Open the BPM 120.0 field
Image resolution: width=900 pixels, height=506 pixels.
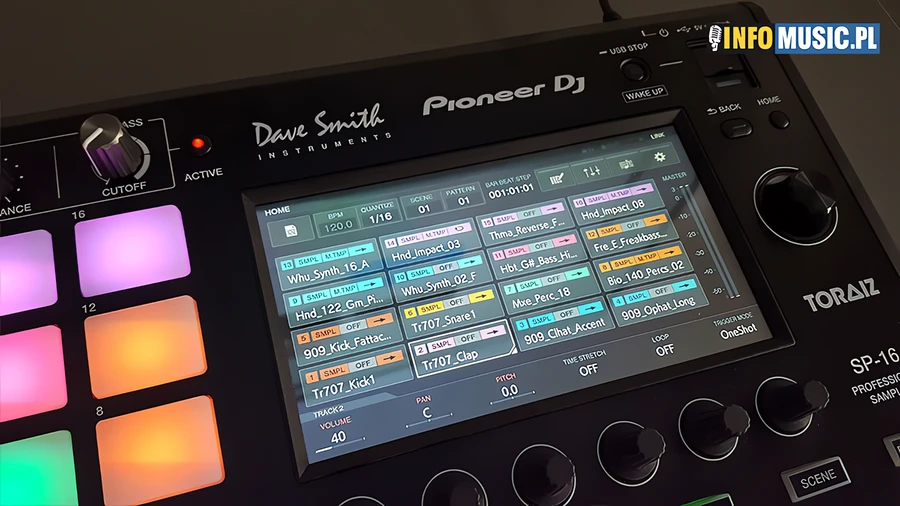(337, 223)
